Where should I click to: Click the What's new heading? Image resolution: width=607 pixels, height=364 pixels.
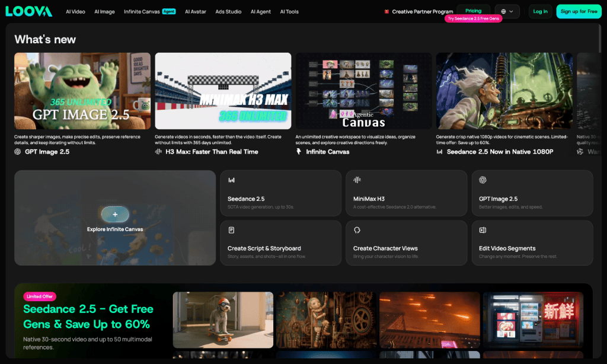[x=45, y=40]
